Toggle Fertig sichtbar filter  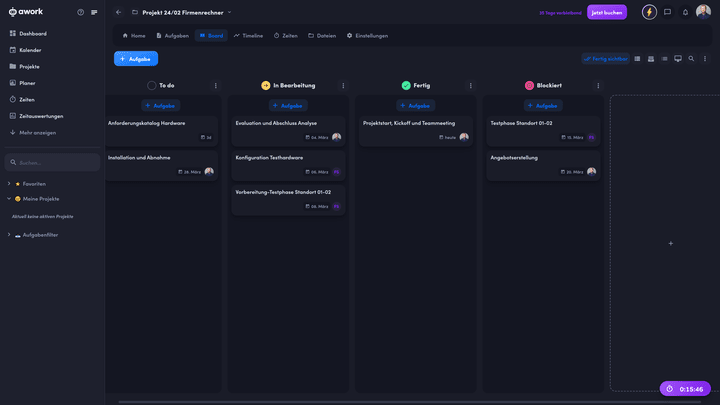[605, 59]
